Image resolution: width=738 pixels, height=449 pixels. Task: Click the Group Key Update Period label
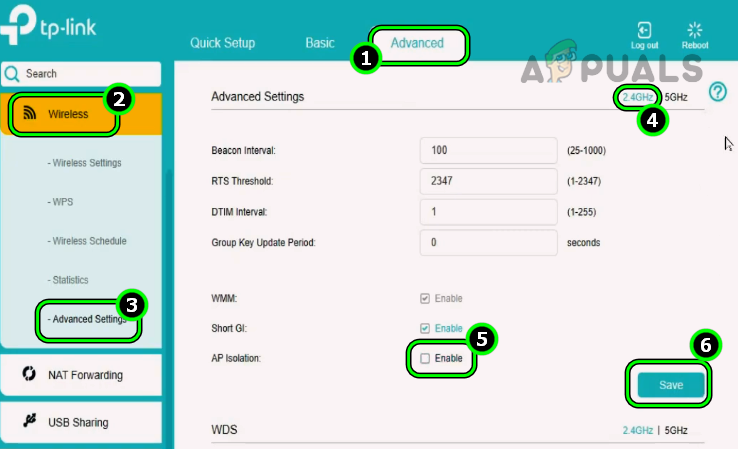click(x=263, y=242)
